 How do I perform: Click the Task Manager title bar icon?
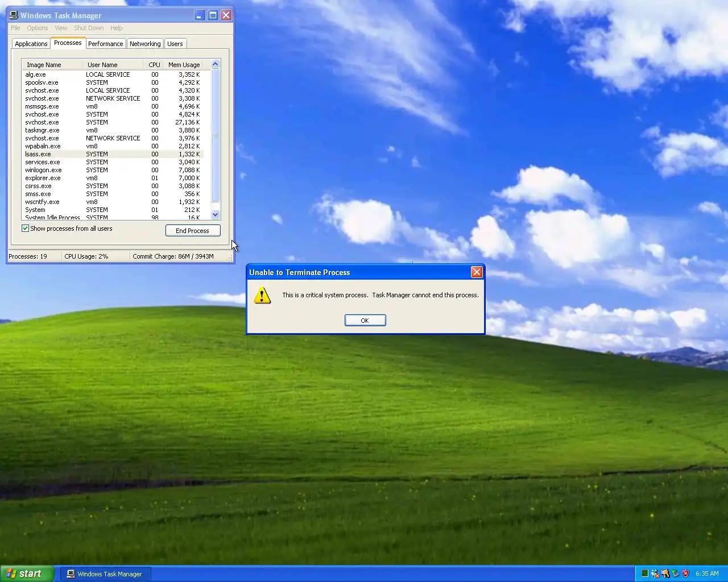tap(14, 15)
